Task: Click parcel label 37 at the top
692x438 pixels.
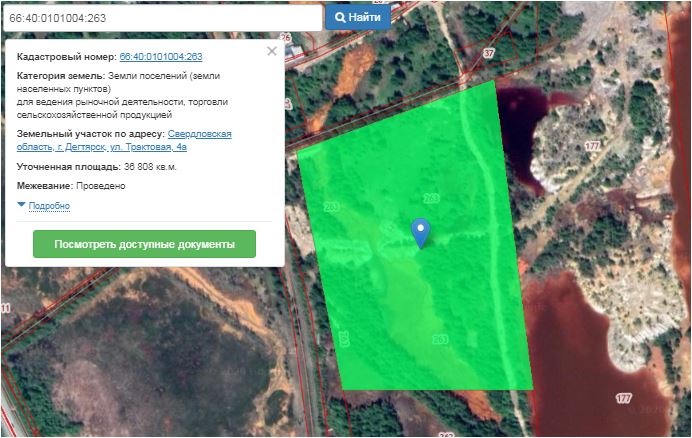Action: tap(489, 52)
